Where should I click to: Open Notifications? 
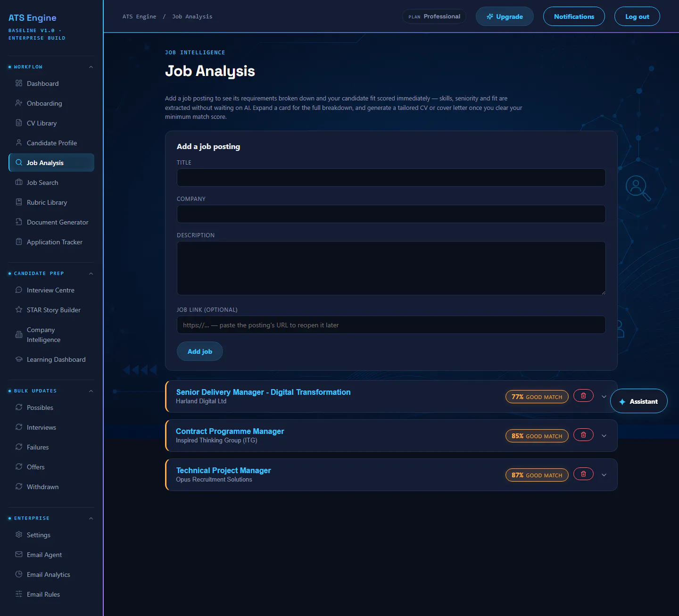574,17
